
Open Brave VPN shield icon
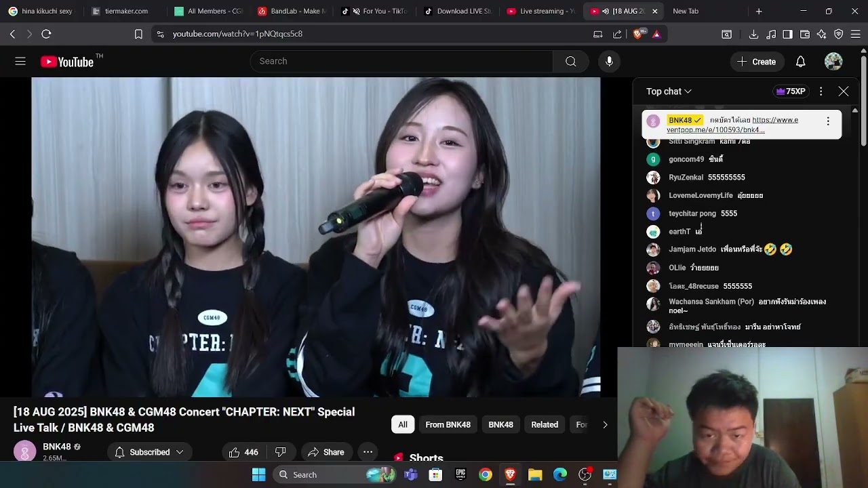(839, 34)
